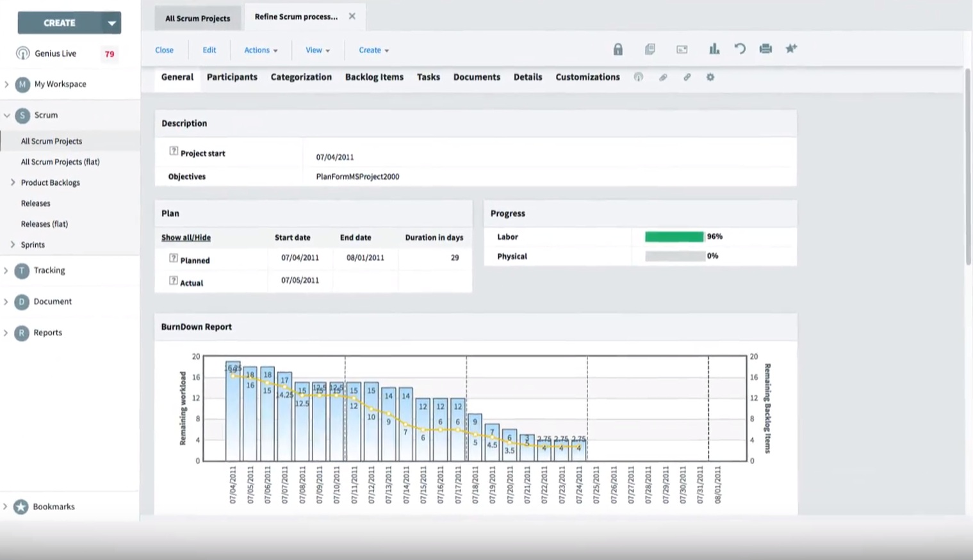Expand the Product Backlogs tree item

click(x=13, y=182)
